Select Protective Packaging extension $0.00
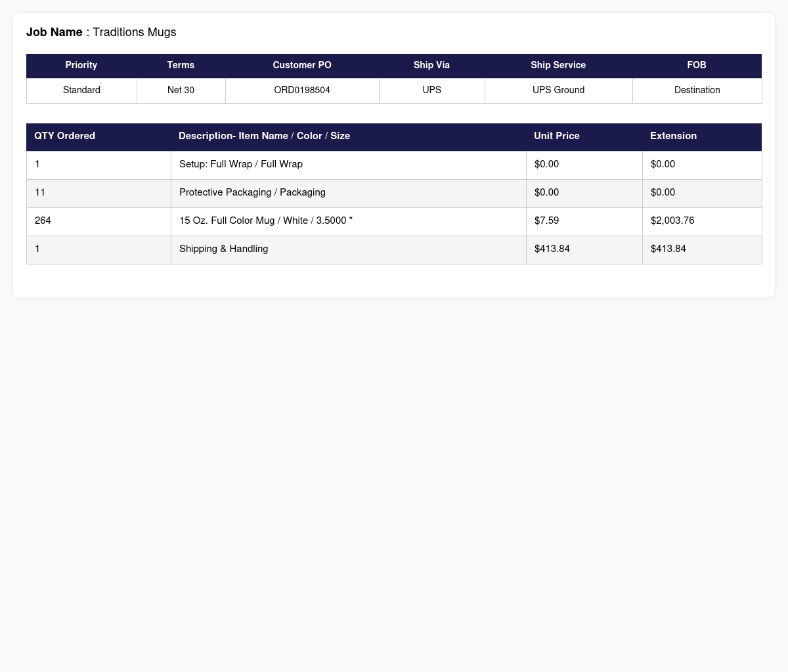This screenshot has width=788, height=672. coord(702,193)
